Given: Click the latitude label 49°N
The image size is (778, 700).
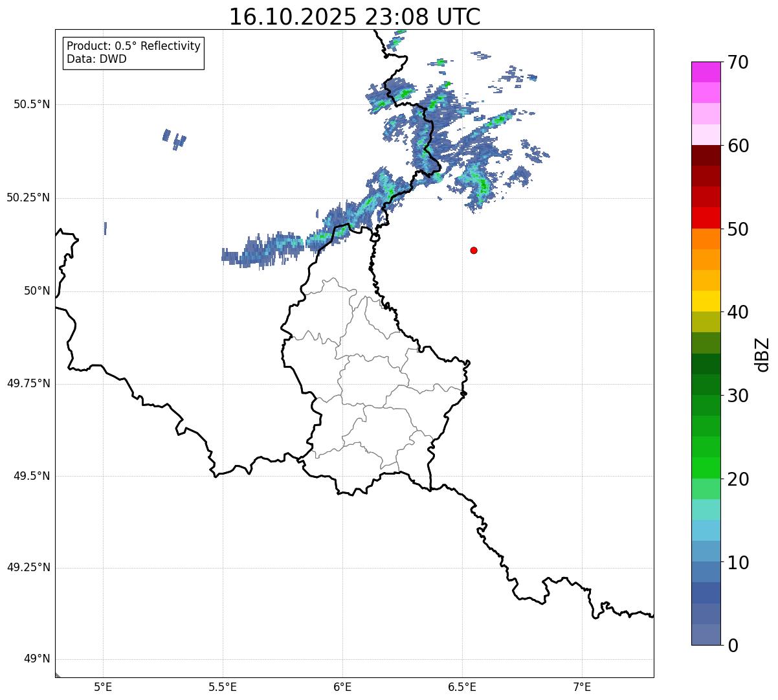Looking at the screenshot, I should click(37, 659).
